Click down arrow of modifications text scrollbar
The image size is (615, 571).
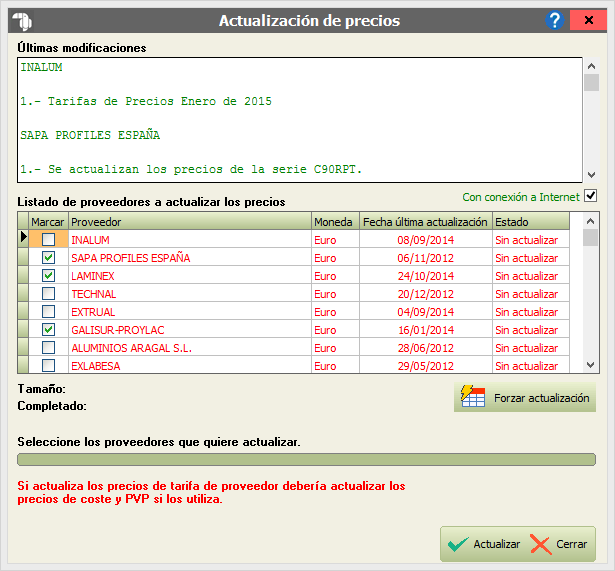click(591, 175)
